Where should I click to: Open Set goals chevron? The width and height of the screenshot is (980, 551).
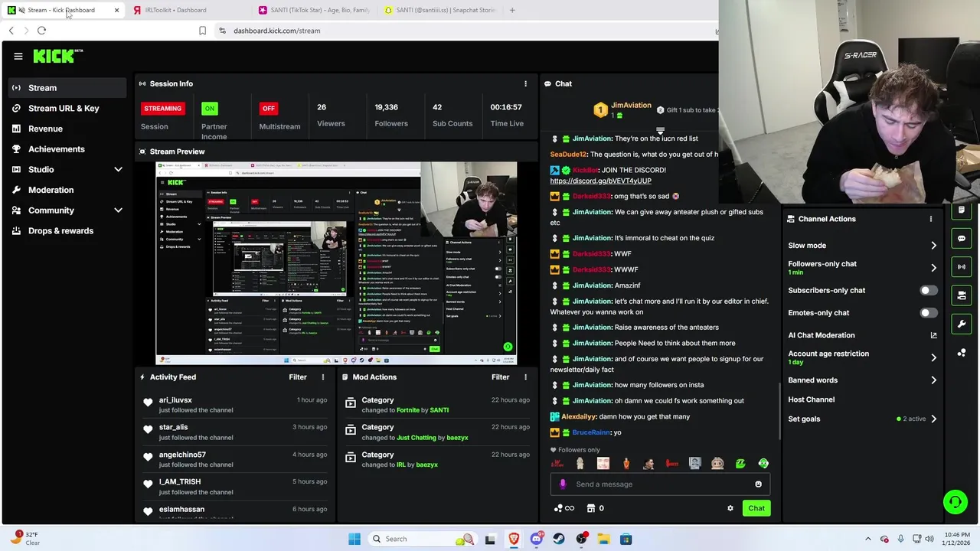point(933,419)
